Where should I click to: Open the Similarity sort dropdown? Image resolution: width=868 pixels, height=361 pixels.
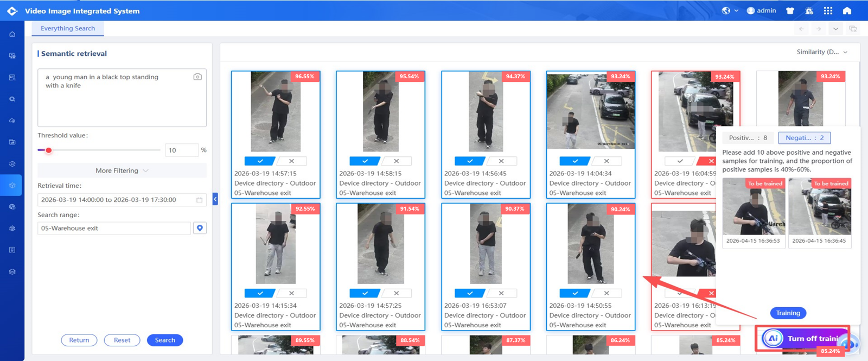pyautogui.click(x=822, y=52)
